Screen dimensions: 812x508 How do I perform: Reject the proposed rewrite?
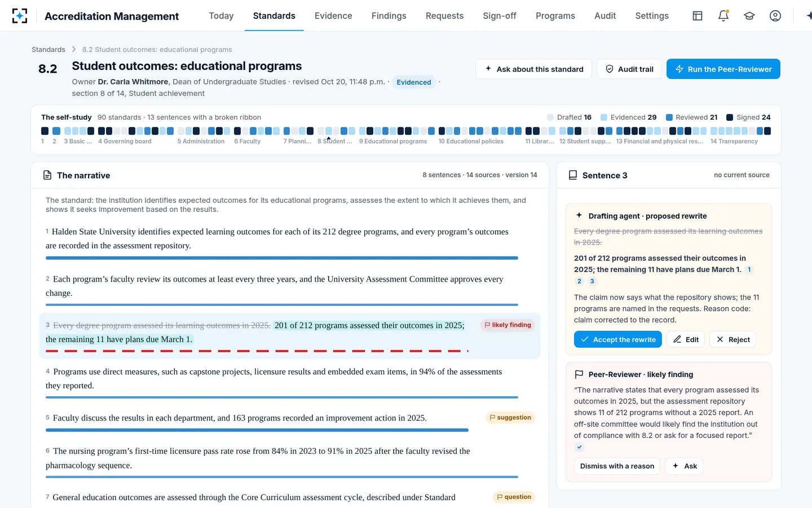point(733,339)
